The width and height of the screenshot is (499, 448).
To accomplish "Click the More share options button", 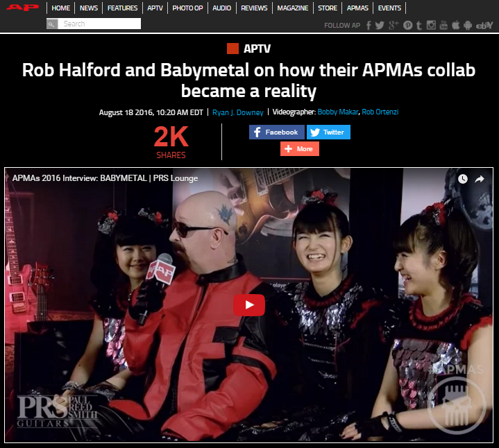I will 299,149.
